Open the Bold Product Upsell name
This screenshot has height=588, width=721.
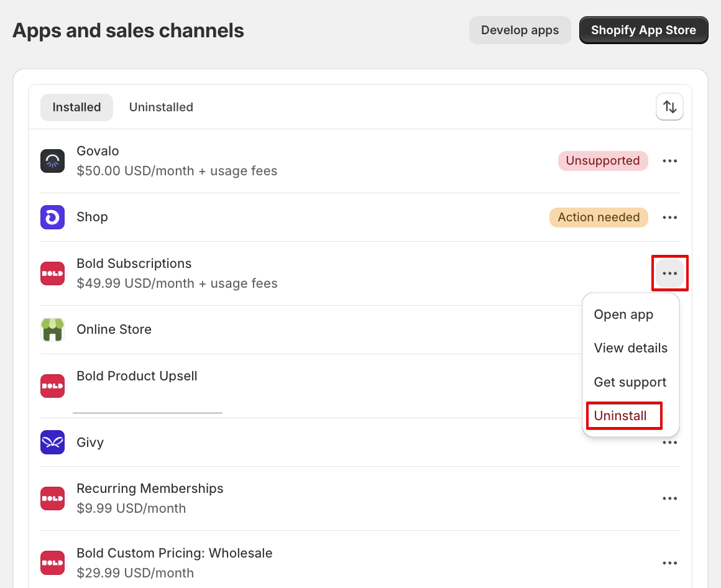137,376
